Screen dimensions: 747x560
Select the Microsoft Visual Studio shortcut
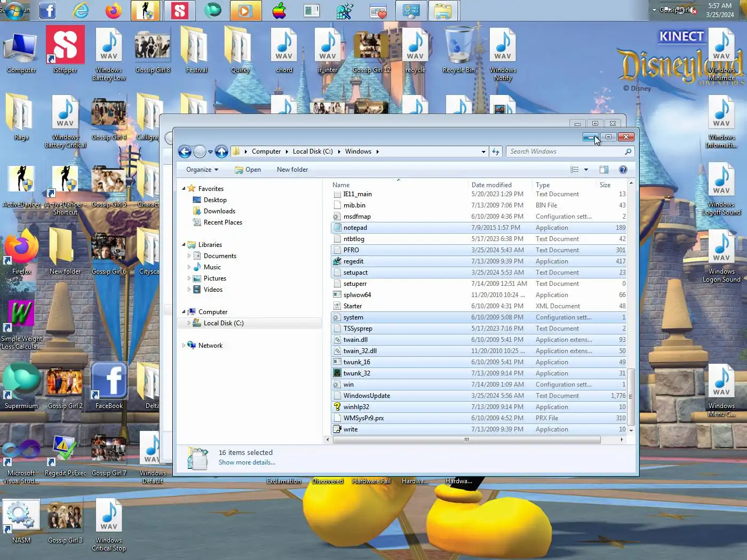pyautogui.click(x=21, y=461)
